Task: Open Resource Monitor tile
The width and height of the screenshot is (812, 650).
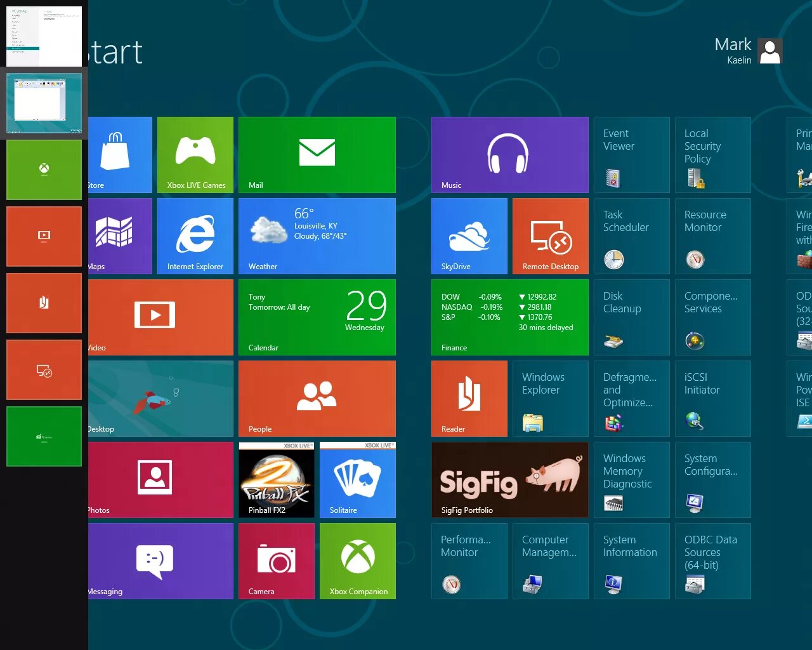Action: pyautogui.click(x=713, y=236)
